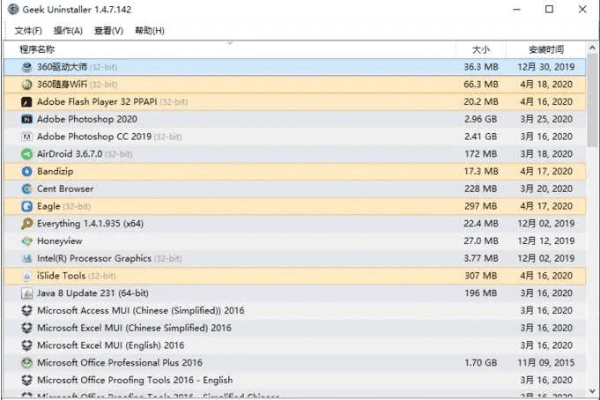Sort programs by 大小 column

(480, 49)
